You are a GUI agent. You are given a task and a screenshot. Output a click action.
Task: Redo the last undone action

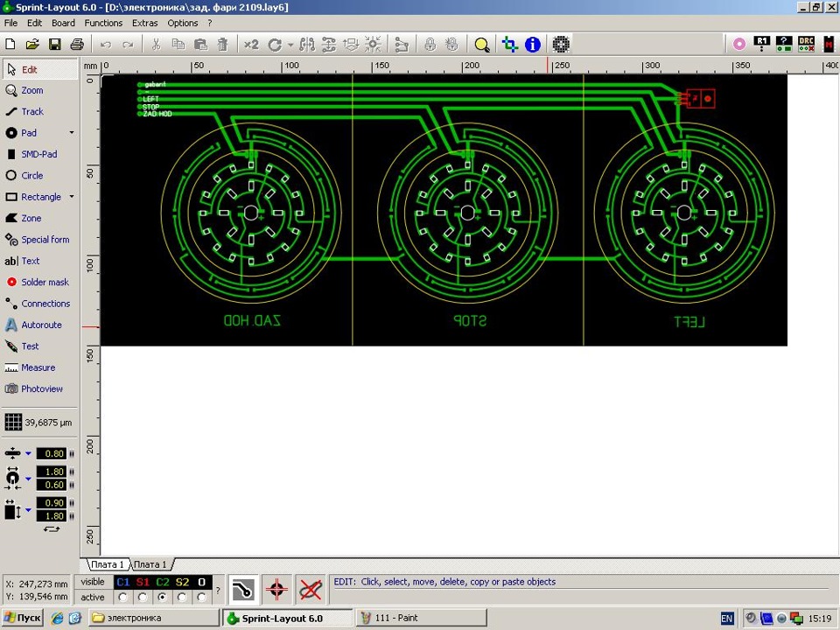click(x=128, y=45)
